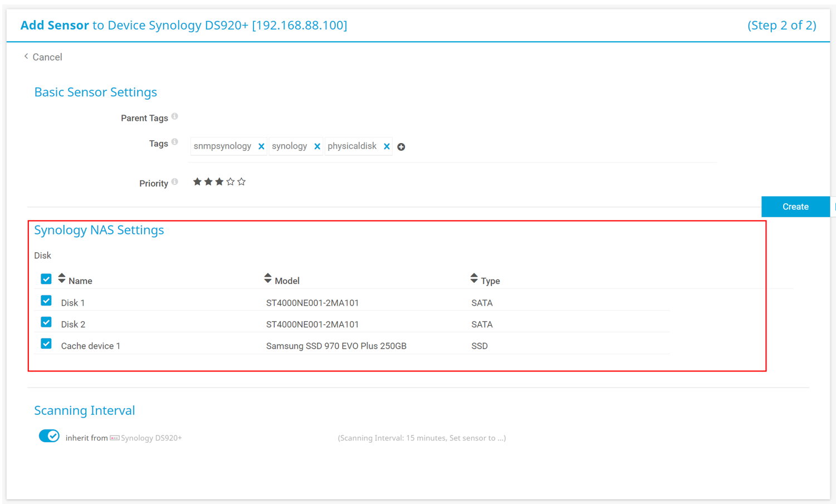Remove the synology tag
The height and width of the screenshot is (504, 836).
coord(317,146)
